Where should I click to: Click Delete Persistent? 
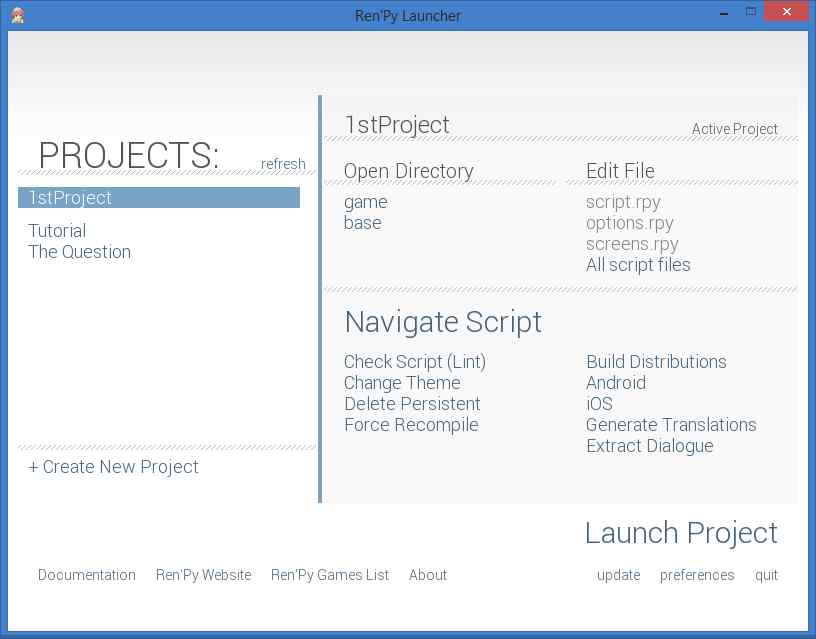coord(412,404)
